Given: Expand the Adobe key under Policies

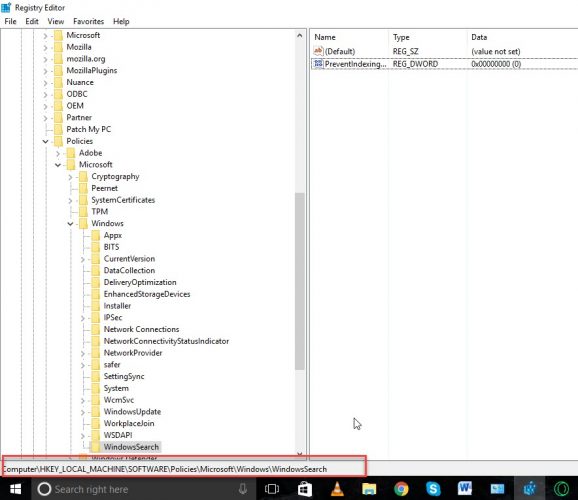Looking at the screenshot, I should click(x=58, y=153).
